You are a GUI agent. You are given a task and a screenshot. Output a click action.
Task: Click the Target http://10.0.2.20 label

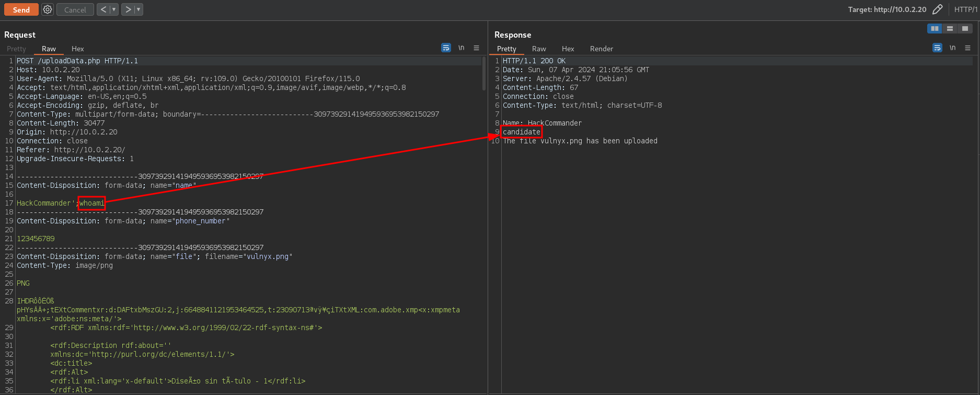click(887, 9)
